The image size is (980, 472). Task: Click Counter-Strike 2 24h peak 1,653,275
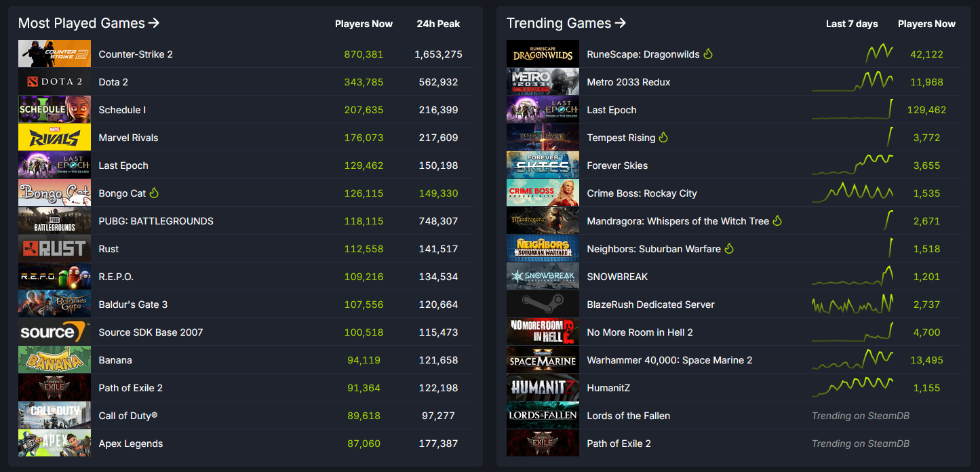click(x=438, y=54)
